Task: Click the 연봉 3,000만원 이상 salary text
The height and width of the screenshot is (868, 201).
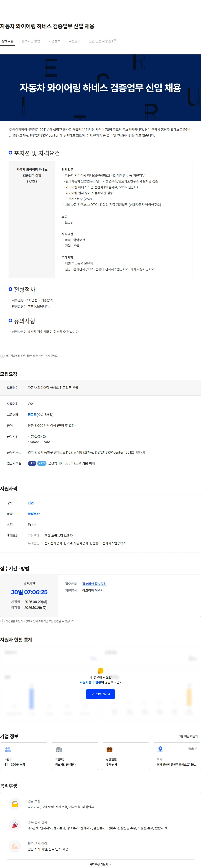Action: tap(52, 426)
